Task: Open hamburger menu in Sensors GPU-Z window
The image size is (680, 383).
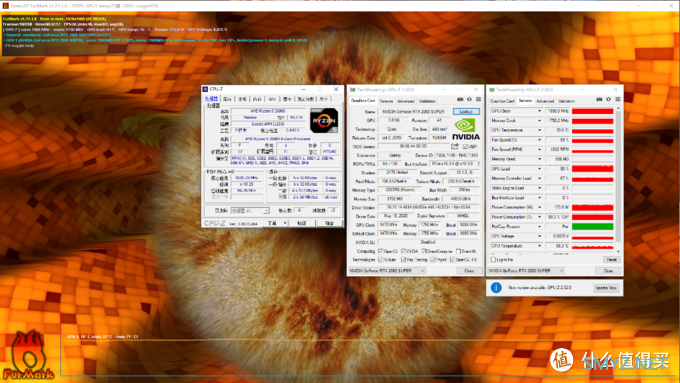Action: (618, 100)
